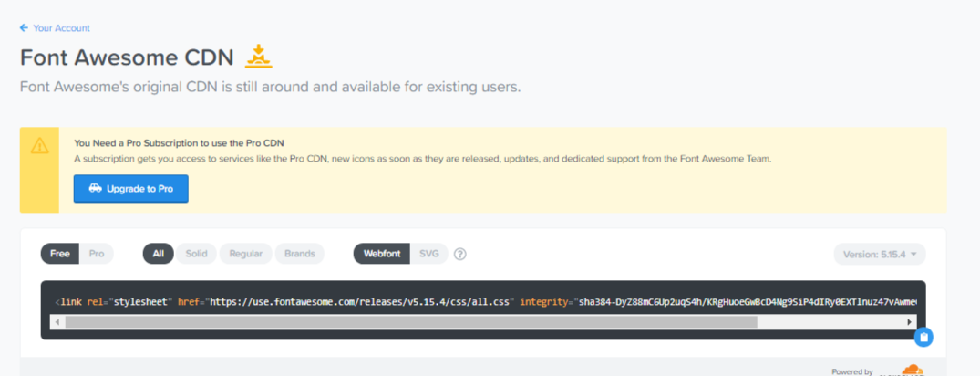Image resolution: width=980 pixels, height=376 pixels.
Task: Click inside the link stylesheet code snippet
Action: (486, 301)
